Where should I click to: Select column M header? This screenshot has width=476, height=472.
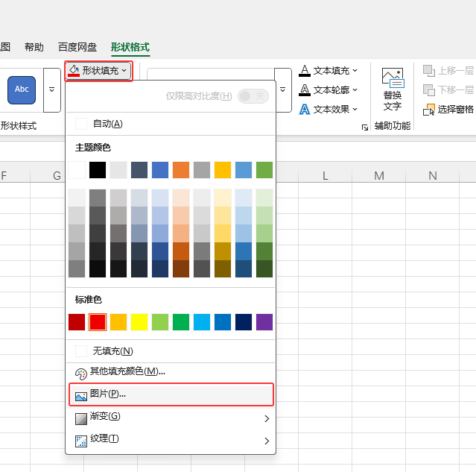pos(378,175)
